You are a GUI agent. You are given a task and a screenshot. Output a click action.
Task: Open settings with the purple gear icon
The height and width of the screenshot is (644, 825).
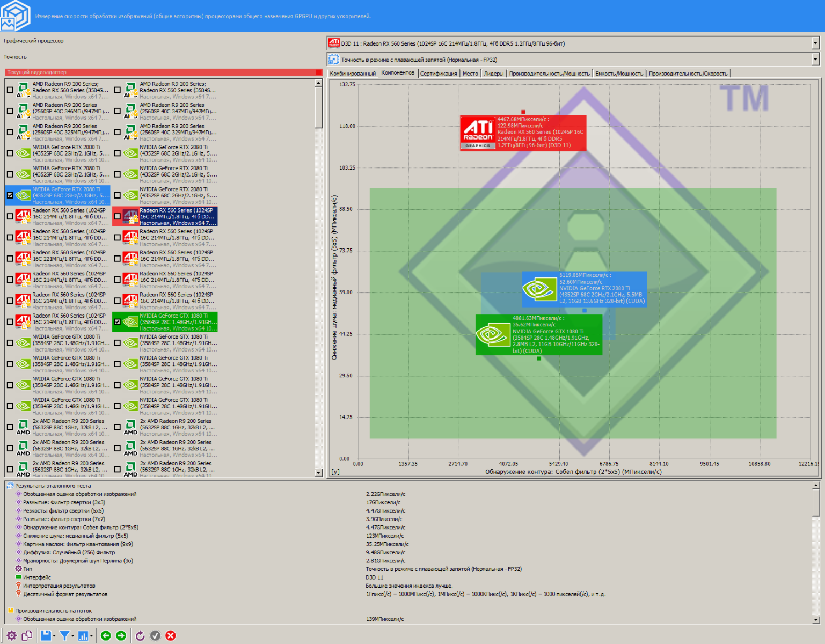11,636
